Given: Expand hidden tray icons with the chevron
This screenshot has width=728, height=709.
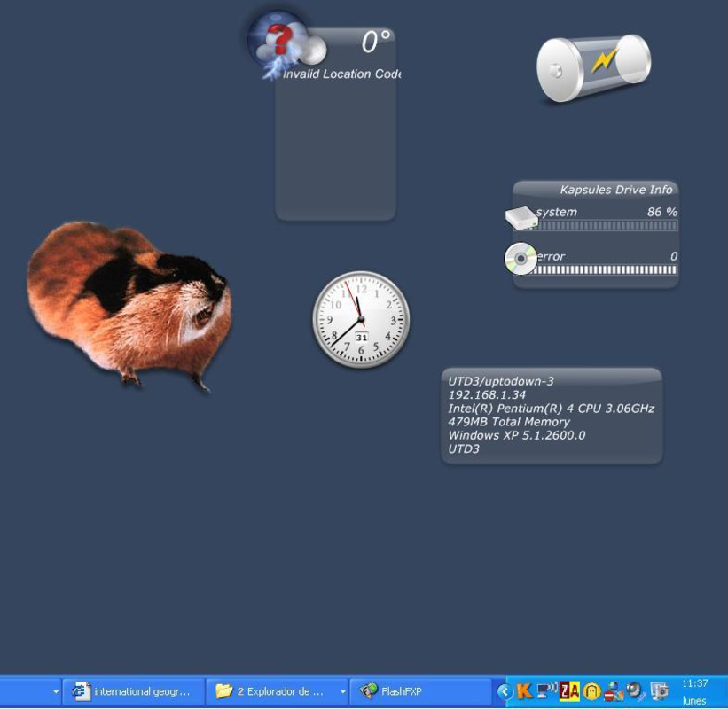Looking at the screenshot, I should 505,692.
